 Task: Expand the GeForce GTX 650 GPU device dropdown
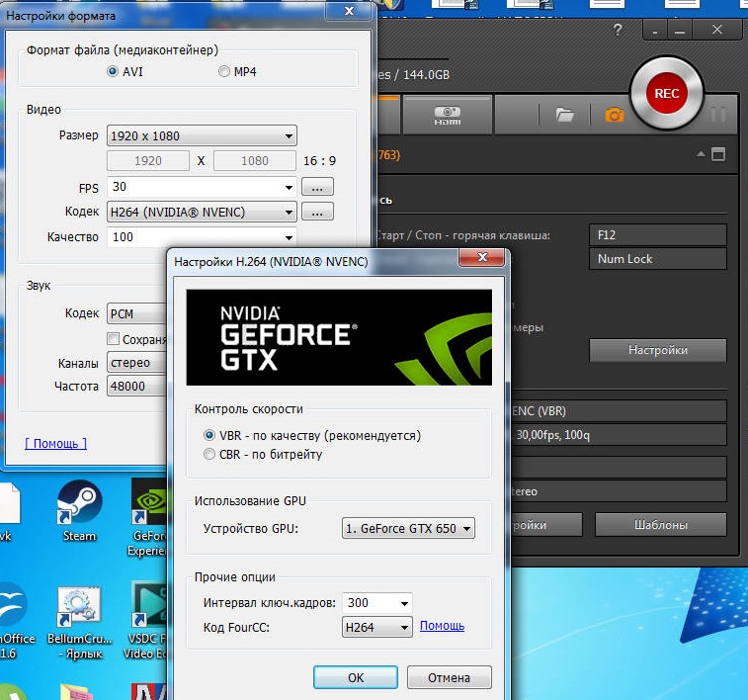point(408,529)
